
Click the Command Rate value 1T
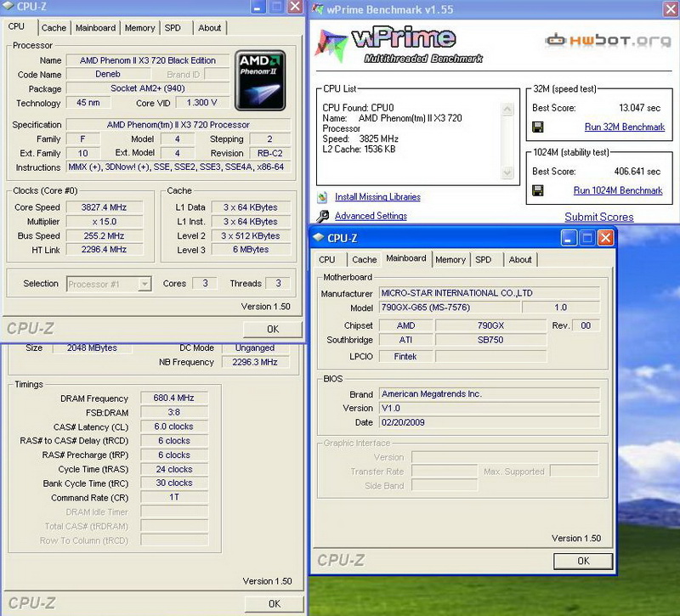(174, 497)
